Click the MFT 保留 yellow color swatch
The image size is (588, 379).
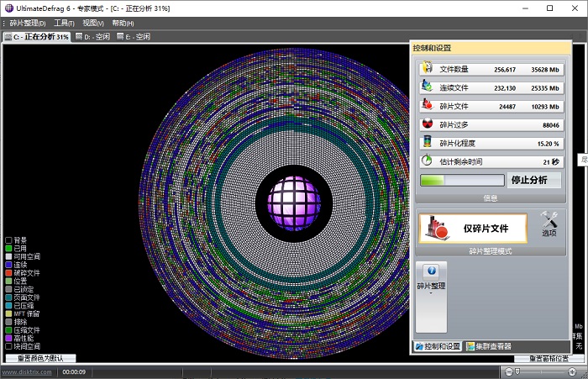tap(8, 313)
